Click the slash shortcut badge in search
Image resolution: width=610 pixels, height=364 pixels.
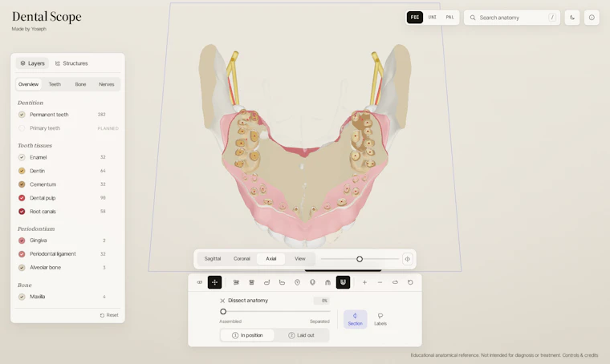coord(552,18)
